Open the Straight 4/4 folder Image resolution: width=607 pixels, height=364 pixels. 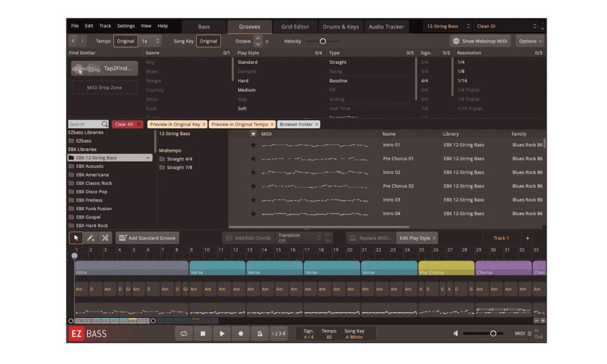click(175, 159)
